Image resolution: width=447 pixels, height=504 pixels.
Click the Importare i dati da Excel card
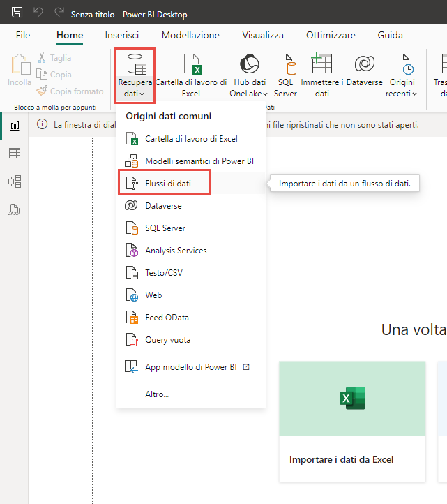352,421
